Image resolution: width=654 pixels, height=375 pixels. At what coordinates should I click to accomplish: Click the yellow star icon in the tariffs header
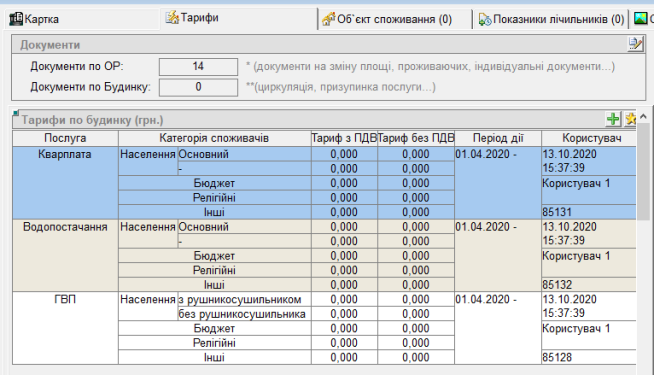click(630, 119)
